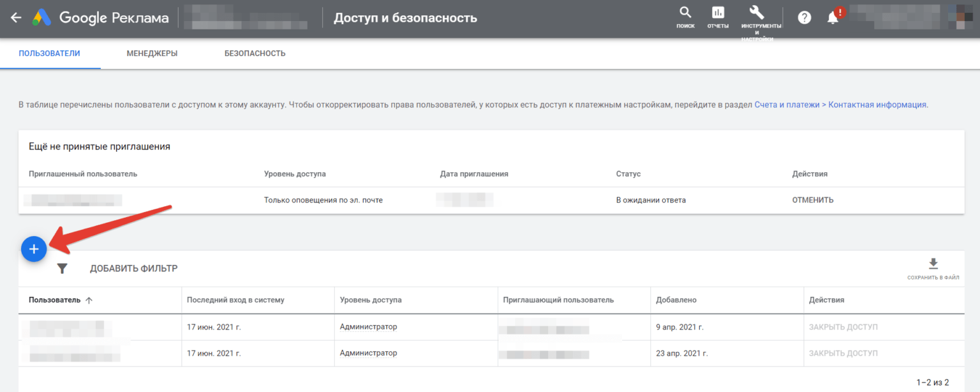Click Закрыть доступ in the first row
Viewport: 980px width, 392px height.
pyautogui.click(x=843, y=327)
